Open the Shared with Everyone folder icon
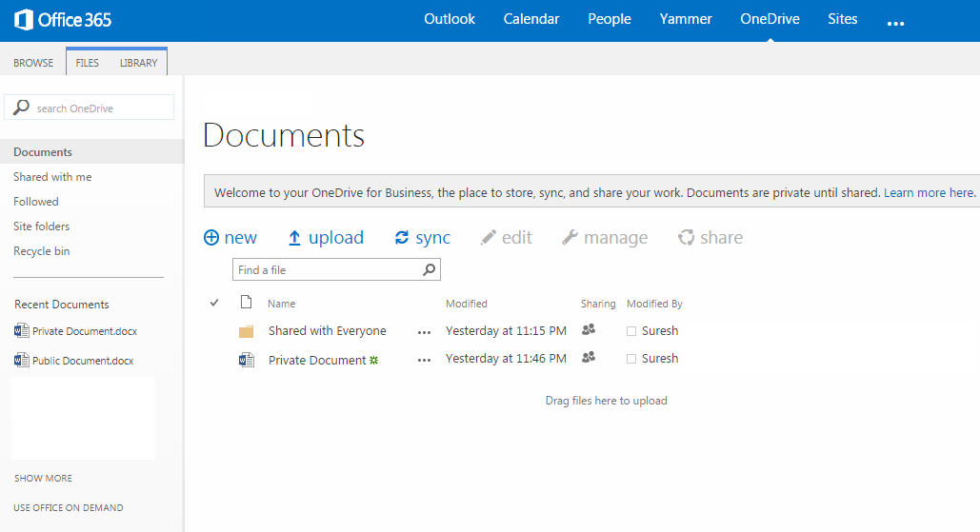The width and height of the screenshot is (980, 532). [x=247, y=331]
